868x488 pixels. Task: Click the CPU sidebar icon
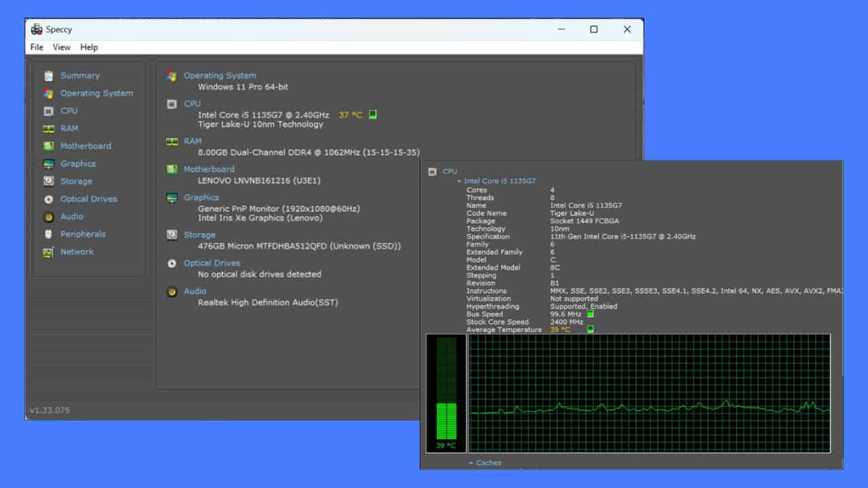48,111
